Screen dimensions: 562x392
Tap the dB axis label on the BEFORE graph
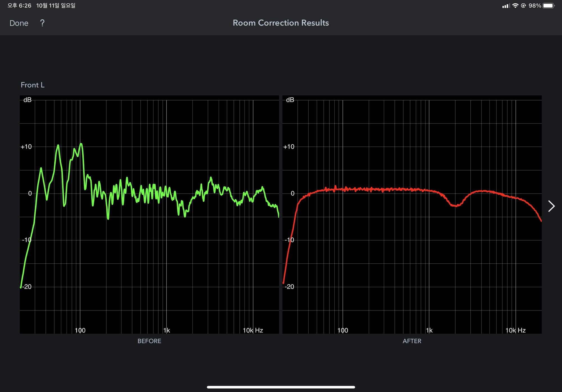coord(28,100)
